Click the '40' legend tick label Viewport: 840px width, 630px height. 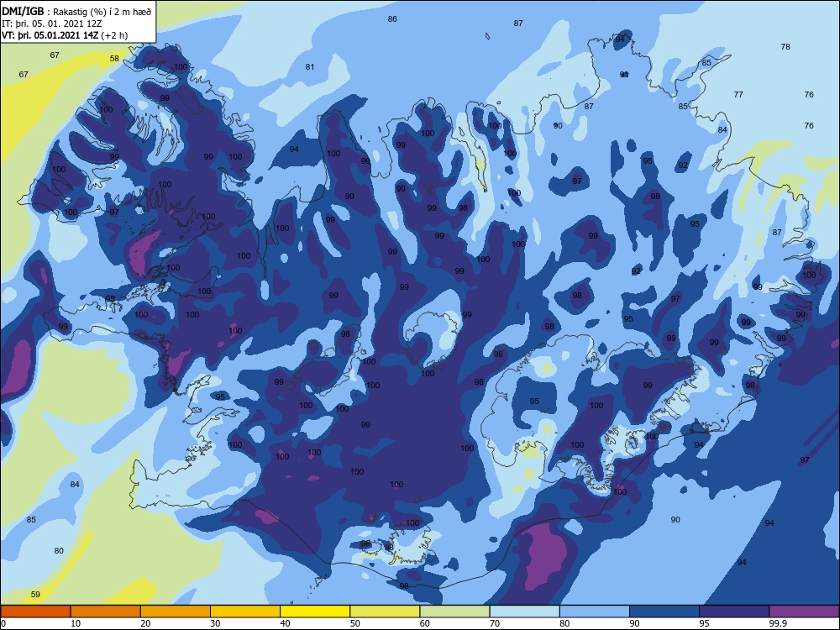pyautogui.click(x=285, y=623)
